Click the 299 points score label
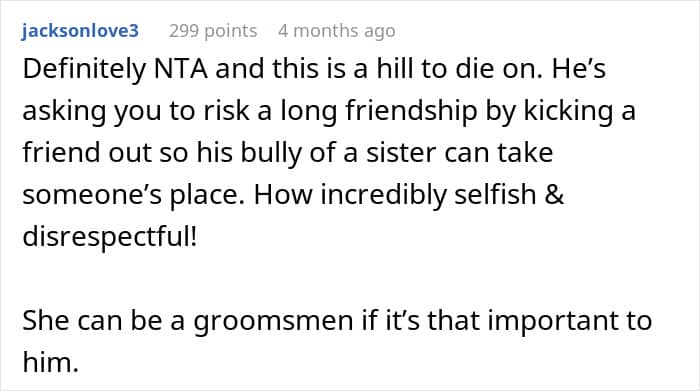Screen dimensions: 700x391 [x=213, y=31]
